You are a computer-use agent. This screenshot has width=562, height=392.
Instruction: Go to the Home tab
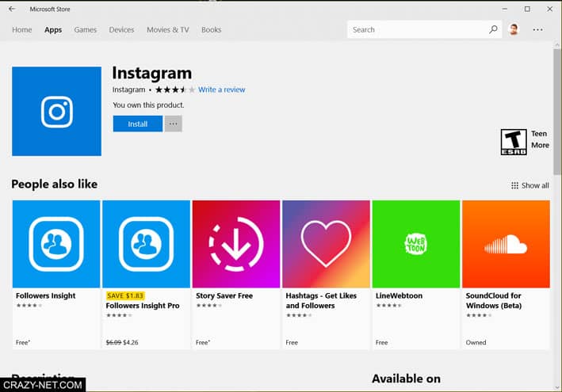pyautogui.click(x=22, y=30)
